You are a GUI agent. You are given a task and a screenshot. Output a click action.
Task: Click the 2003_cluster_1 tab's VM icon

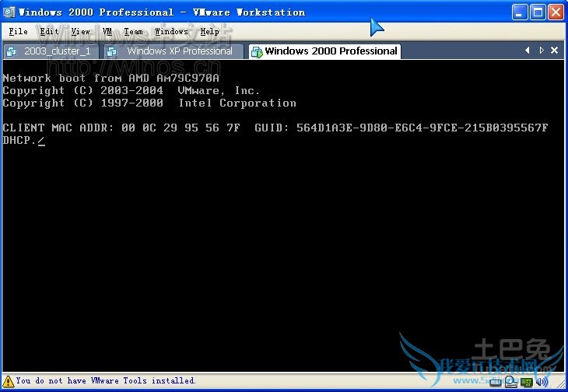coord(12,52)
